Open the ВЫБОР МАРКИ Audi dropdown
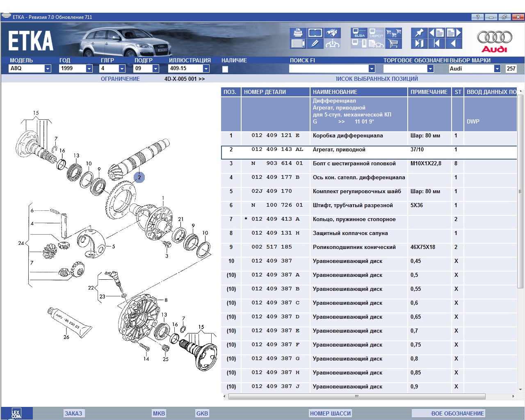Image resolution: width=525 pixels, height=420 pixels. [x=497, y=68]
